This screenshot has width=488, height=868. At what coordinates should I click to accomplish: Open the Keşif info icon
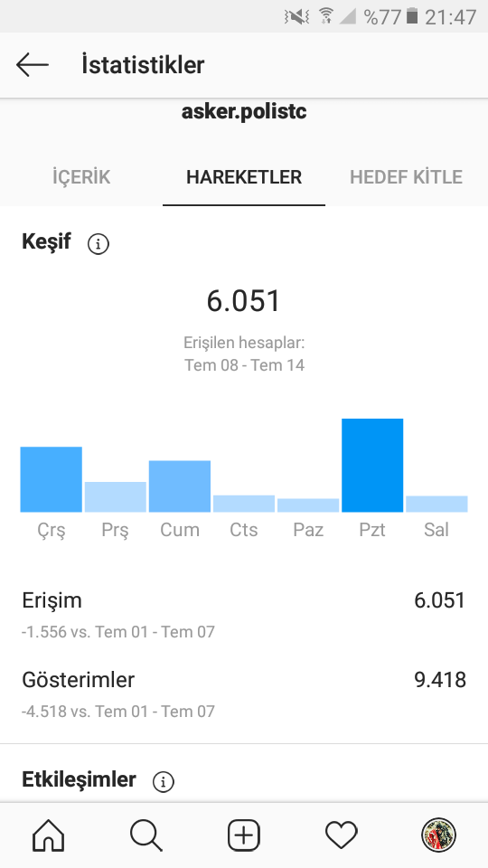pyautogui.click(x=99, y=243)
